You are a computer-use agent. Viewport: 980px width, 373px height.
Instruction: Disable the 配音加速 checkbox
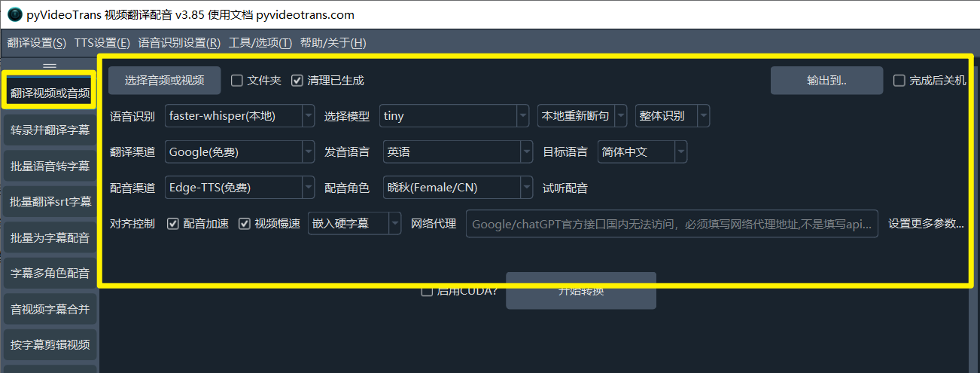click(173, 224)
